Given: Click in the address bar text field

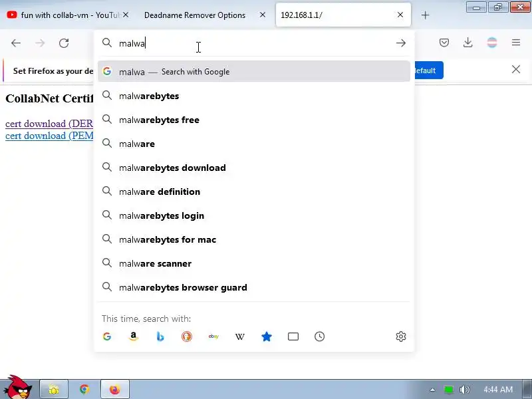Looking at the screenshot, I should (255, 43).
